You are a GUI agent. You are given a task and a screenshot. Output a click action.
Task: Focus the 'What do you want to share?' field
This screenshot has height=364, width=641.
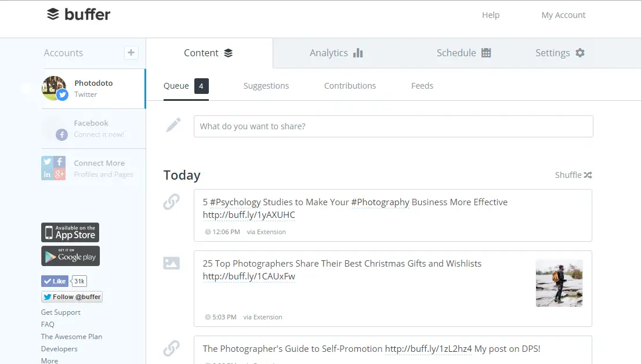pyautogui.click(x=393, y=126)
